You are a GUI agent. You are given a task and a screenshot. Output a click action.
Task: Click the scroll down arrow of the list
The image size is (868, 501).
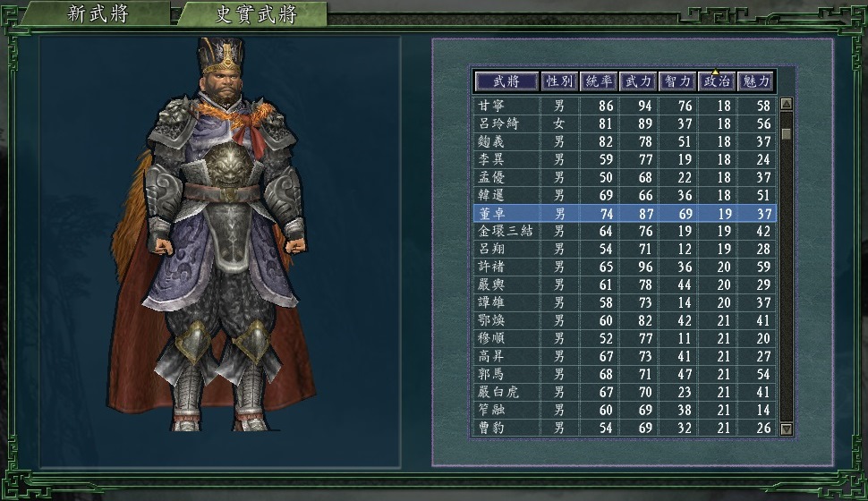coord(786,429)
